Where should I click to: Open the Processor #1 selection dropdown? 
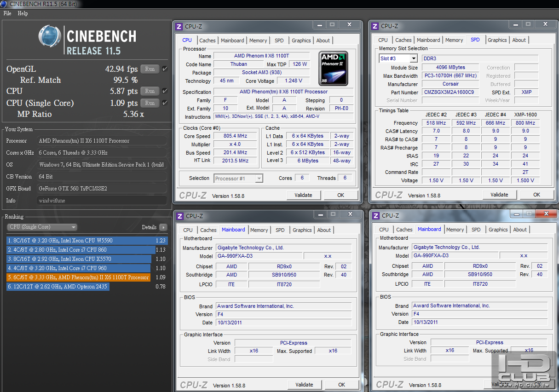point(238,179)
